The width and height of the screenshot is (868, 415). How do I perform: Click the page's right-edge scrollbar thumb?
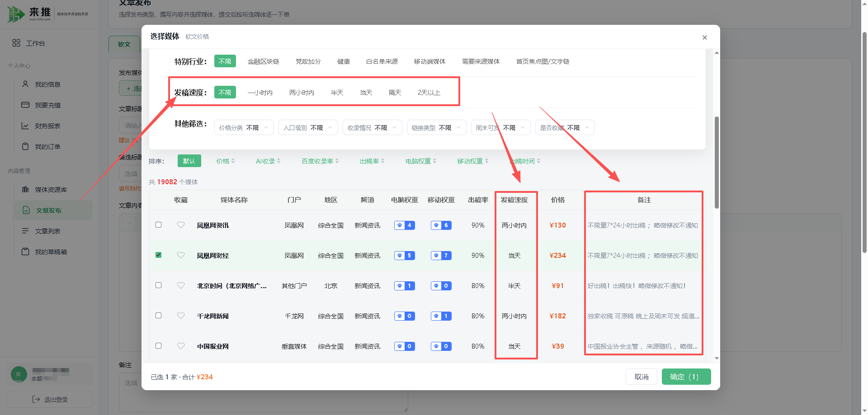[x=864, y=142]
